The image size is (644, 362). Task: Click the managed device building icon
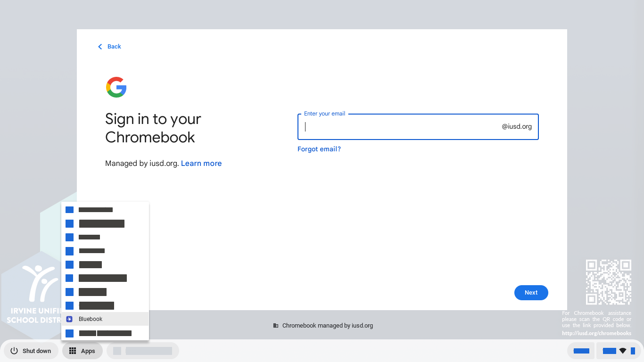[276, 326]
